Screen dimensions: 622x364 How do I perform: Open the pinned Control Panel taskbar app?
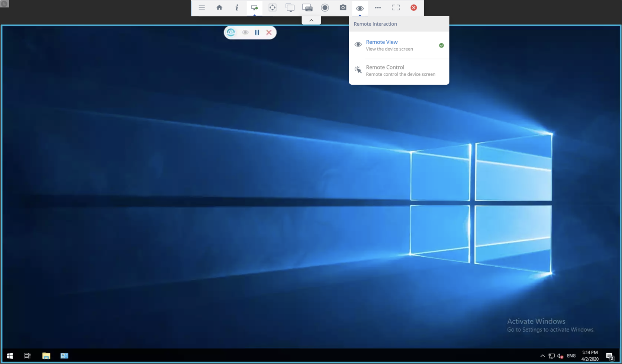(64, 356)
